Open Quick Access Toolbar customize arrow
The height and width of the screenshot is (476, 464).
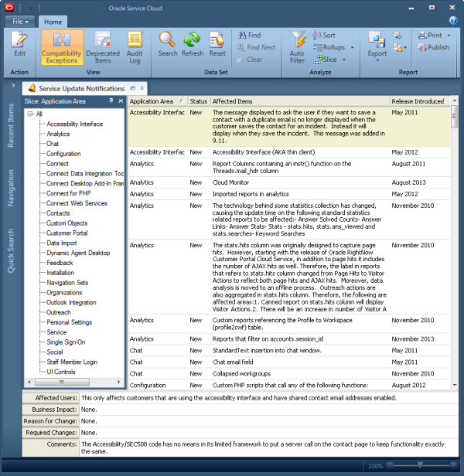pos(30,8)
